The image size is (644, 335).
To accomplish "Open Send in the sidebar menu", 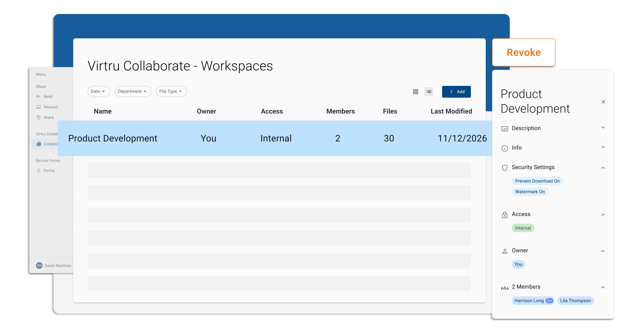I will [x=48, y=96].
